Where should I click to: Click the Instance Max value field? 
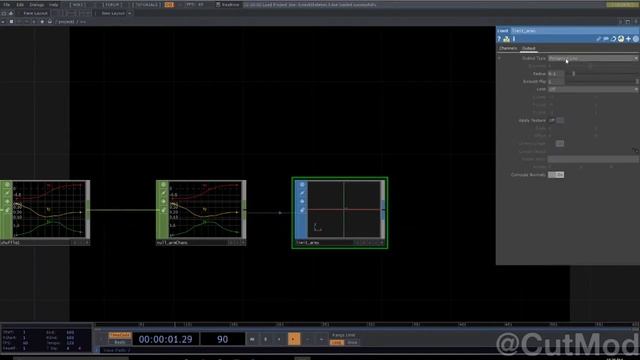[x=556, y=82]
